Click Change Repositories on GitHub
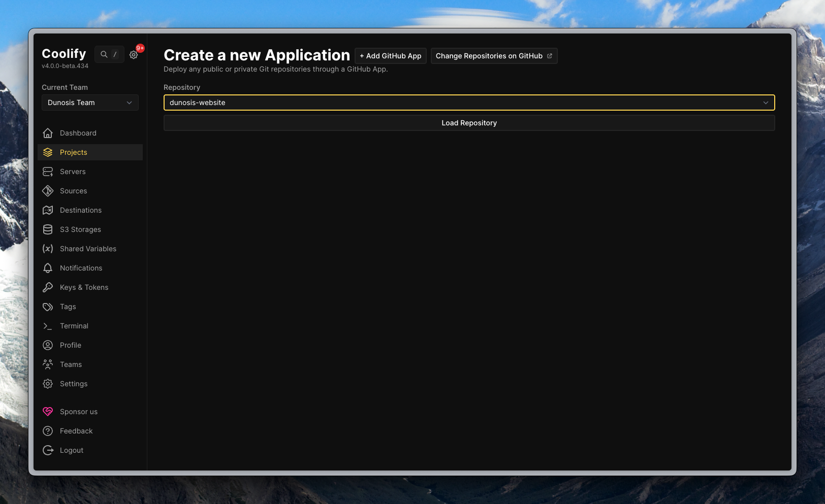This screenshot has height=504, width=825. (x=493, y=56)
